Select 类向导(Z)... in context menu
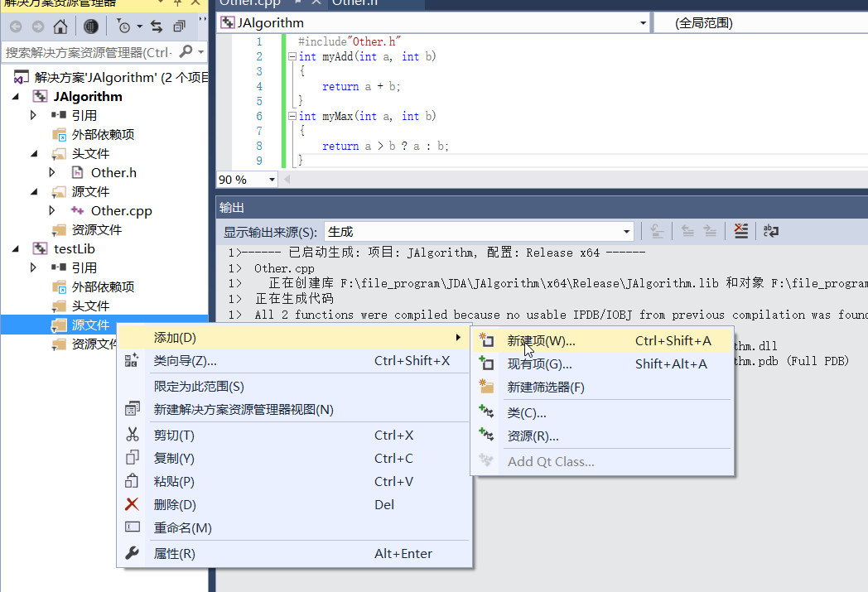868x592 pixels. (x=295, y=361)
